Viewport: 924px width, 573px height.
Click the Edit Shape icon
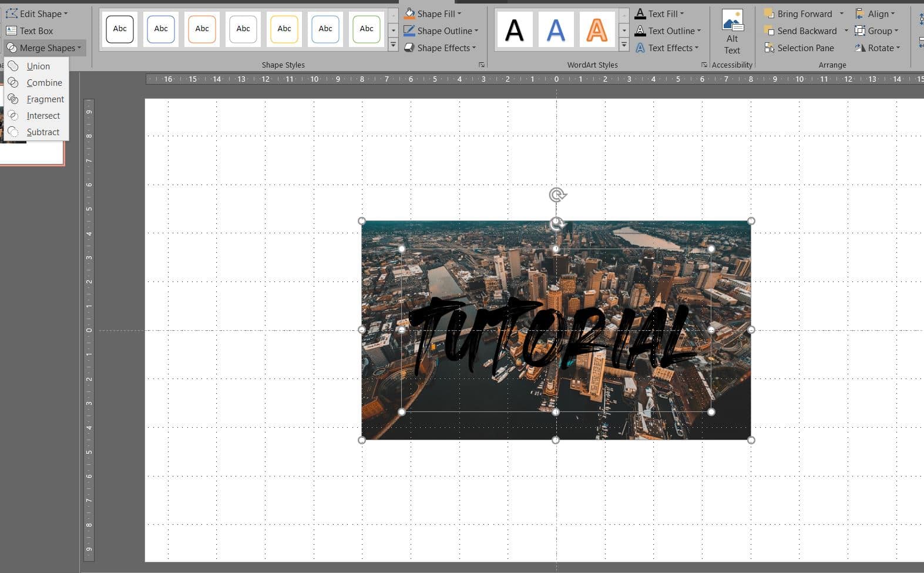[x=12, y=14]
